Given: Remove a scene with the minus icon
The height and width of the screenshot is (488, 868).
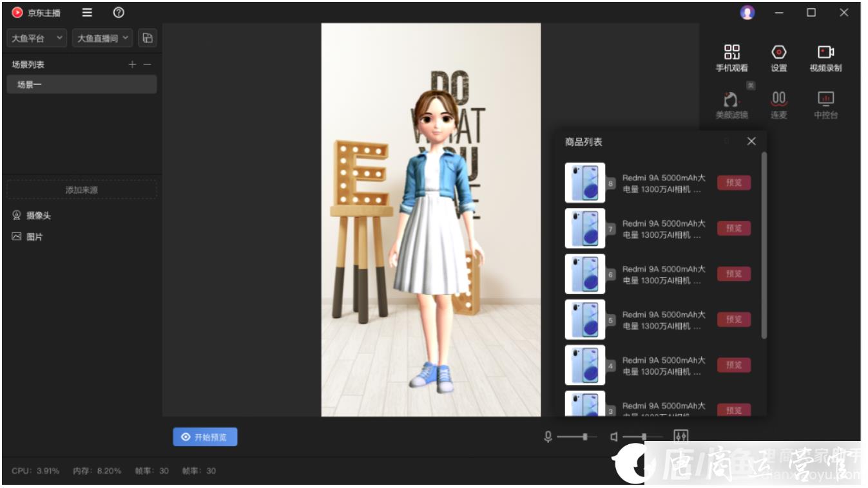Looking at the screenshot, I should [147, 64].
